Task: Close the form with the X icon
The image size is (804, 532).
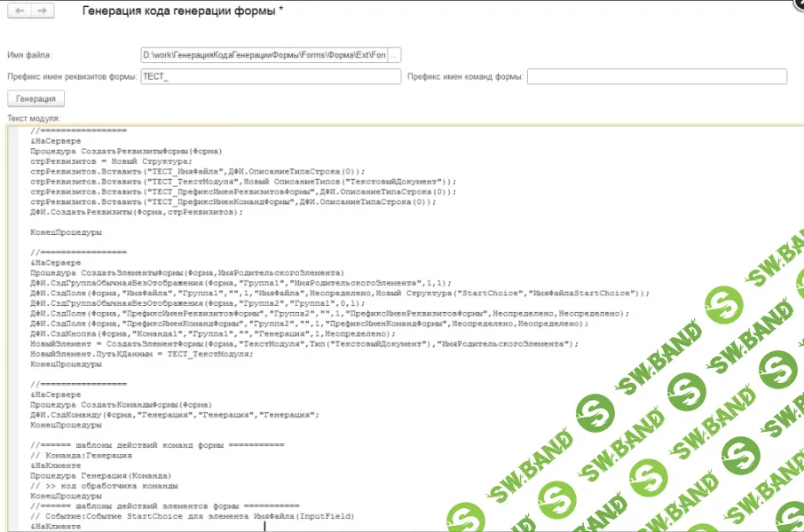Action: [x=798, y=4]
